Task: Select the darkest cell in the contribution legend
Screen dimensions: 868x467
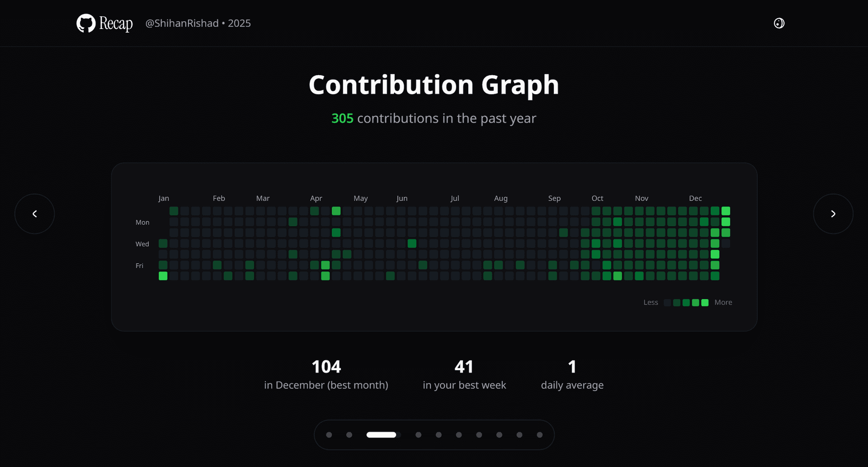Action: pyautogui.click(x=668, y=302)
